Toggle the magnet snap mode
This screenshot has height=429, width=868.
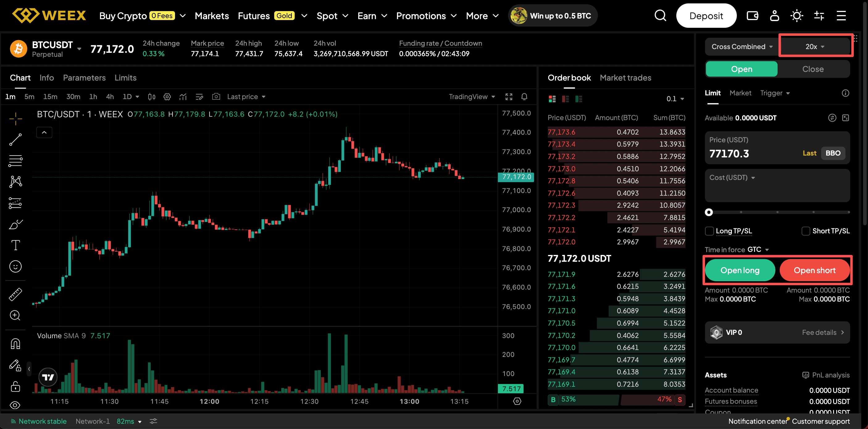tap(15, 344)
